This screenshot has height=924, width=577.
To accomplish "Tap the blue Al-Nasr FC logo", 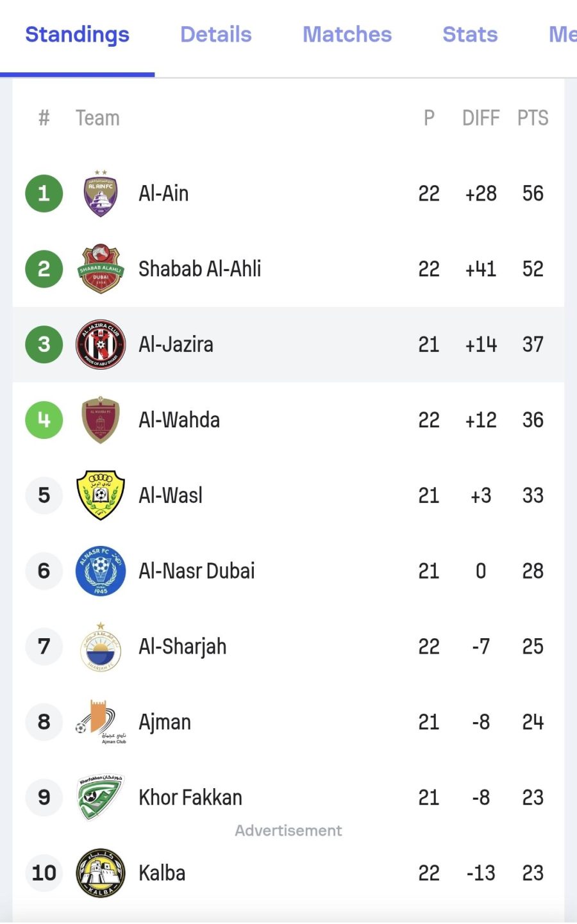I will tap(101, 571).
